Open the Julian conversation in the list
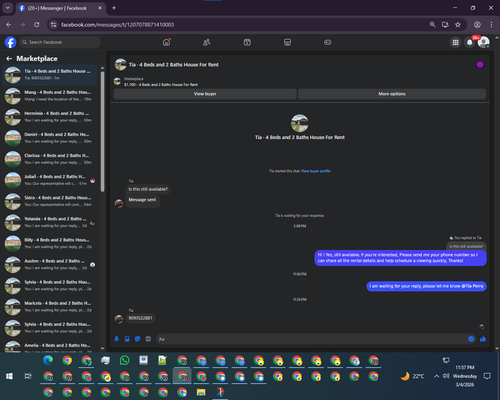This screenshot has height=400, width=500. point(50,180)
